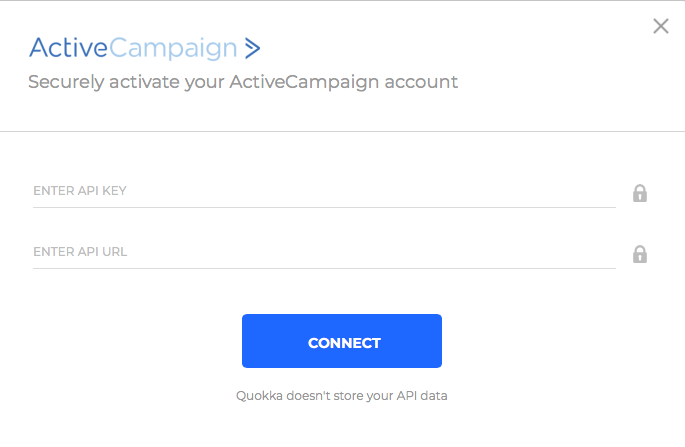Click the horizontal divider below the header

pos(342,131)
